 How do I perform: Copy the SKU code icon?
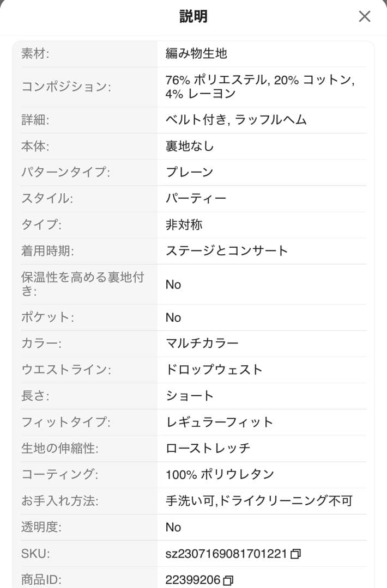tap(295, 554)
